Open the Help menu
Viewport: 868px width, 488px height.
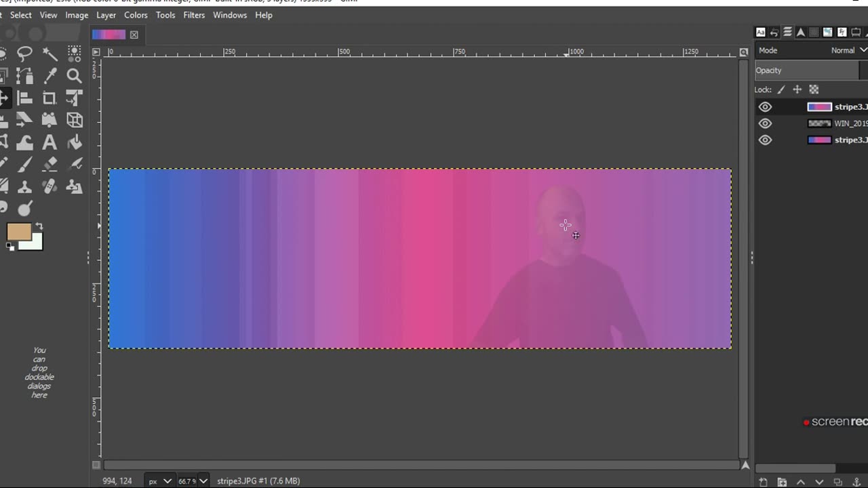point(264,15)
